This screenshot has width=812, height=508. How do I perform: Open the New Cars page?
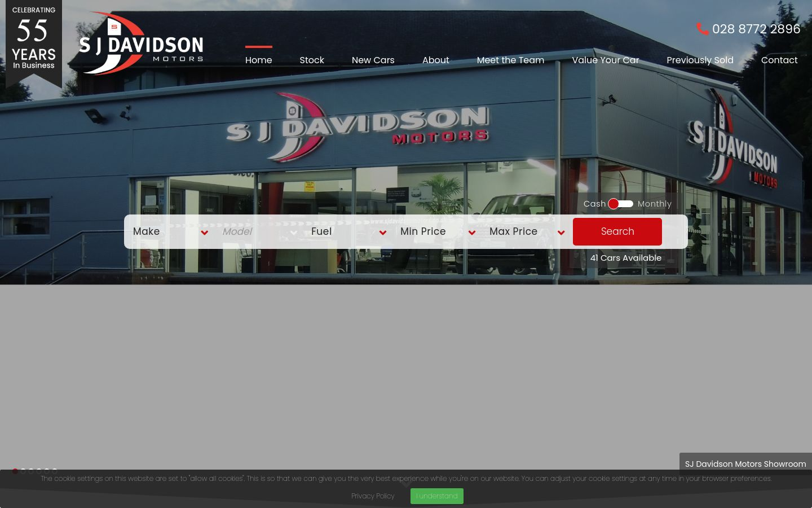click(373, 60)
